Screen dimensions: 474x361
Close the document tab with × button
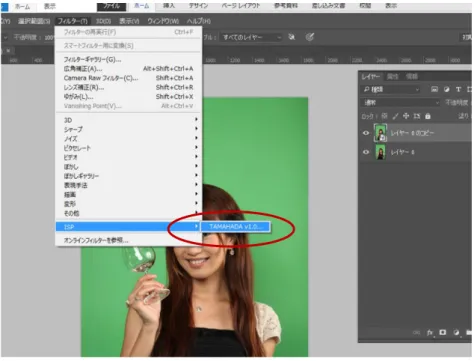pyautogui.click(x=8, y=51)
